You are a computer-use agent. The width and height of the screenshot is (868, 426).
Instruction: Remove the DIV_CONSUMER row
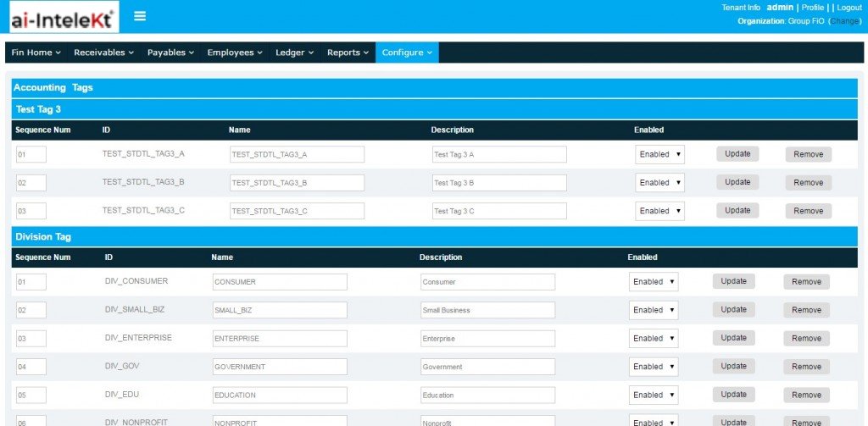coord(807,282)
